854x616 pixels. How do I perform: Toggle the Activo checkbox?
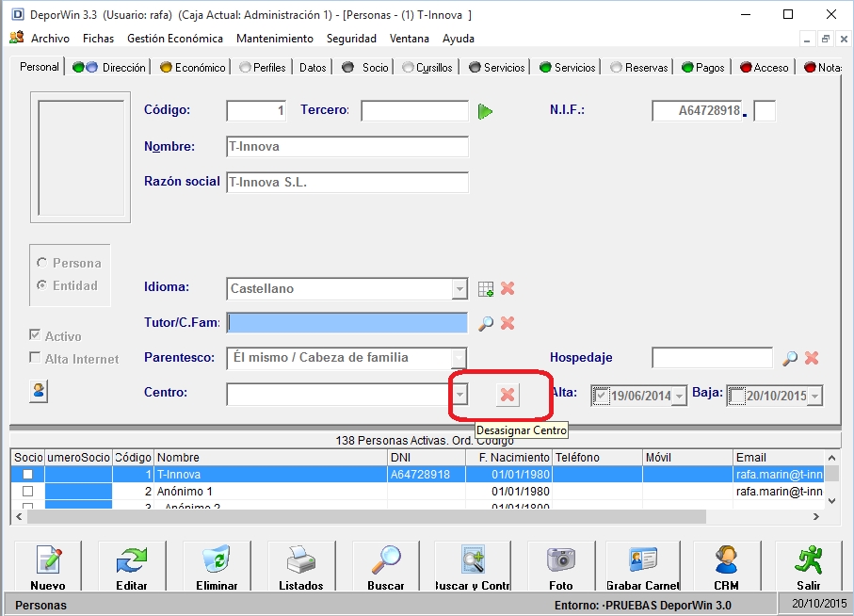coord(35,335)
